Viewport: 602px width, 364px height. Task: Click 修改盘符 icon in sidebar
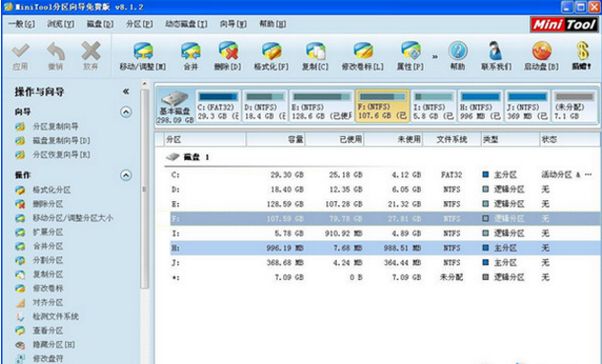coord(20,358)
